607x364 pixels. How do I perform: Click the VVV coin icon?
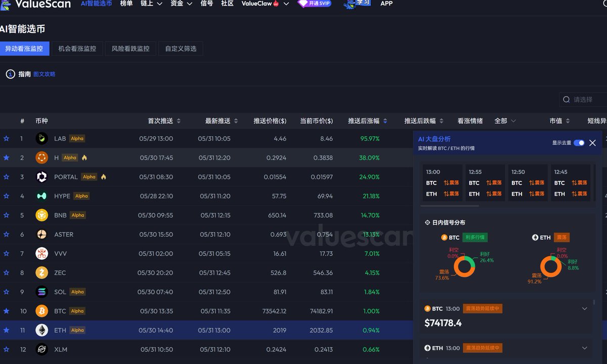41,254
